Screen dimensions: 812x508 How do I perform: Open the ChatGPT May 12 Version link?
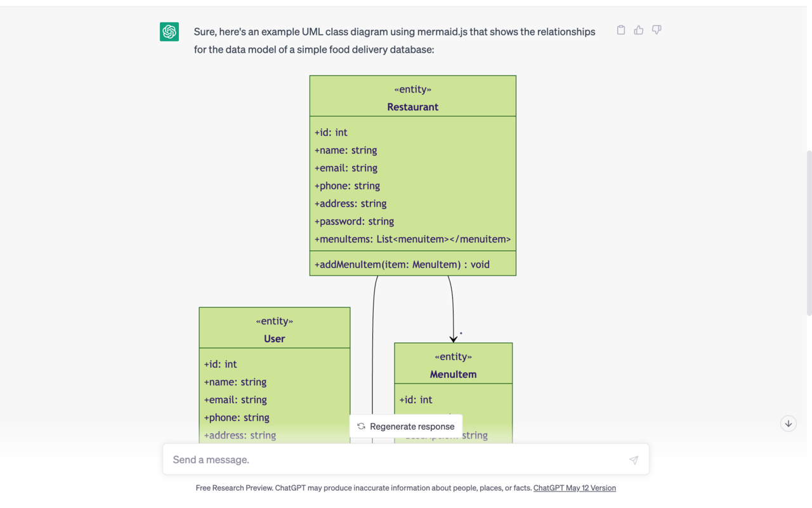point(574,488)
